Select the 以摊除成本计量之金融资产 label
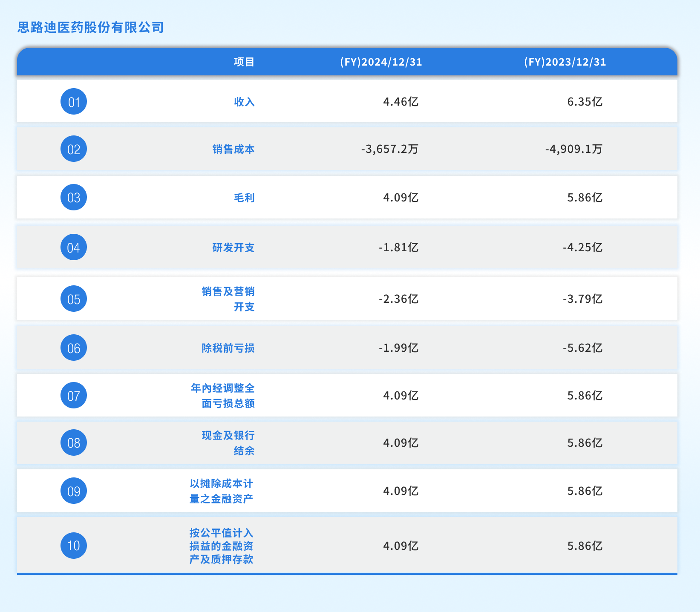Screen dimensions: 700x612 (222, 491)
